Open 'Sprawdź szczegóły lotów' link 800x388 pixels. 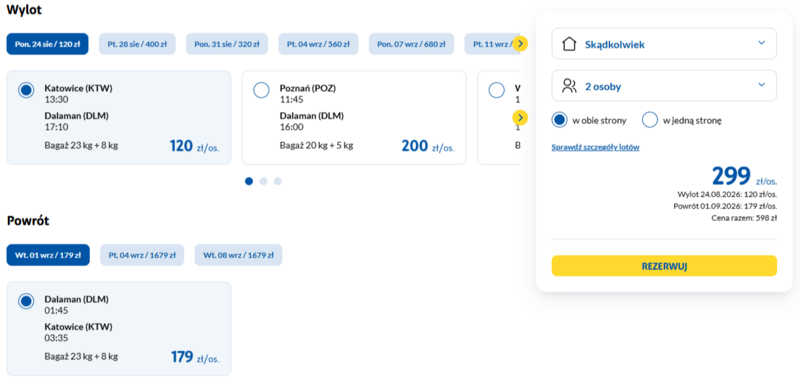click(x=595, y=148)
